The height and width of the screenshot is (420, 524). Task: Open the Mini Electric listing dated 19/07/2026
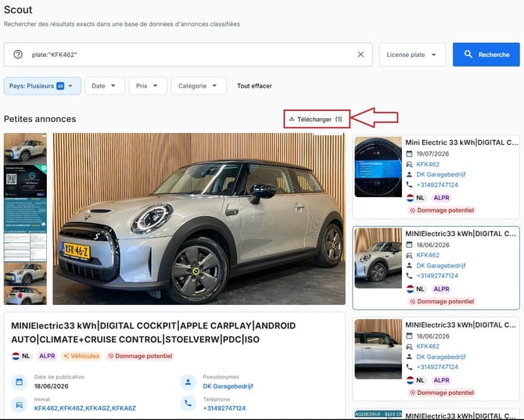click(436, 177)
